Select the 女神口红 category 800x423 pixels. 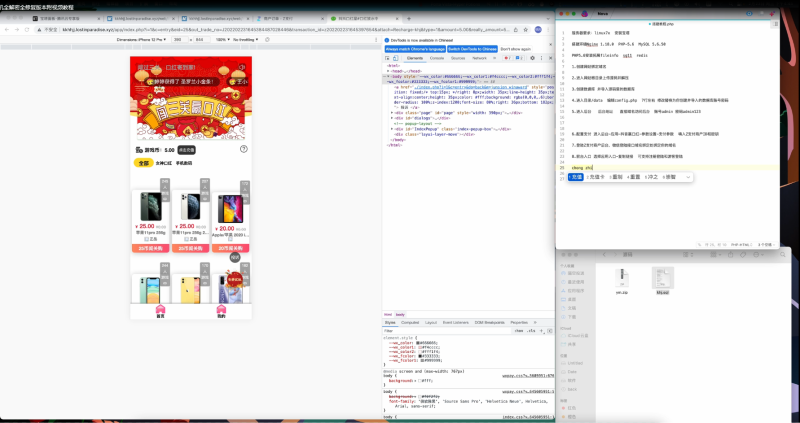[x=164, y=163]
